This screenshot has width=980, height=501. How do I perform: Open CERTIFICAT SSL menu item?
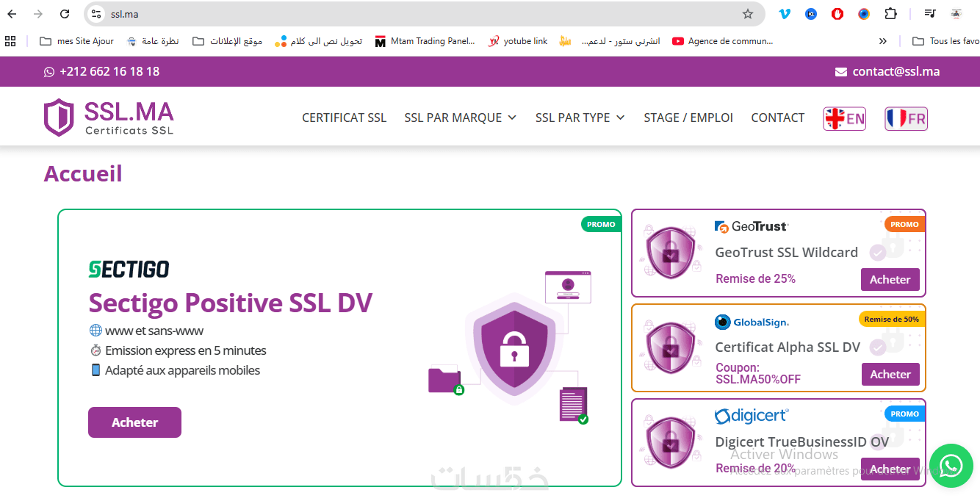[x=344, y=118]
